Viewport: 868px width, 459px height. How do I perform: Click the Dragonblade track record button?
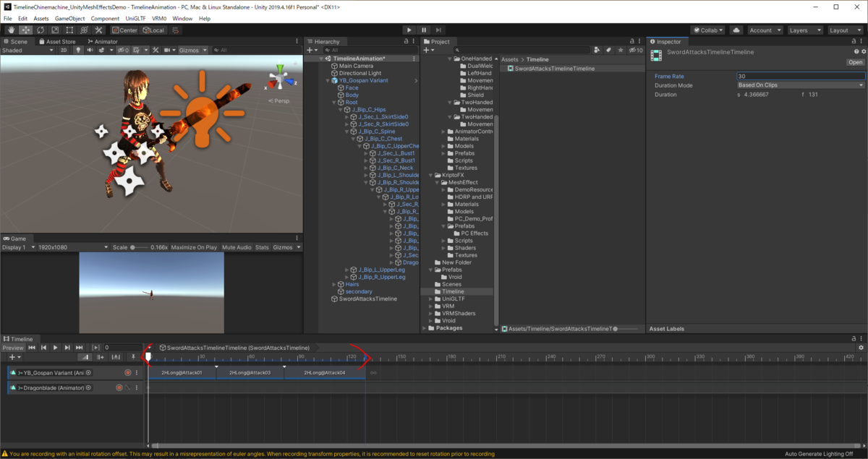point(119,387)
